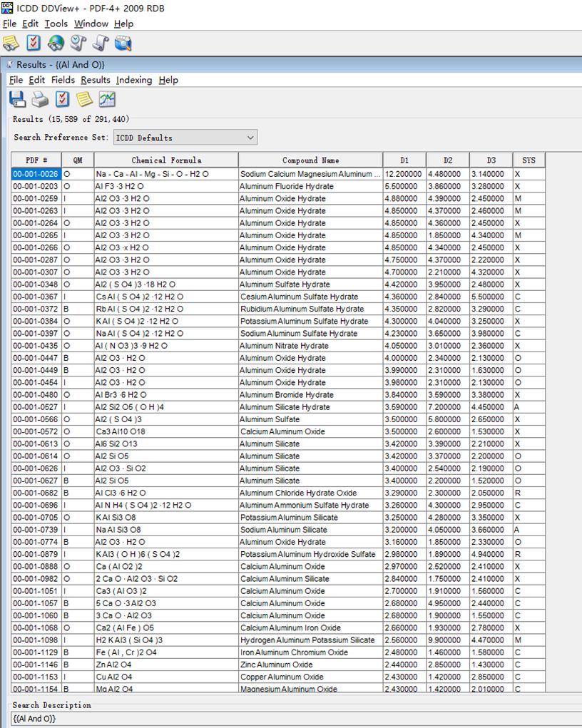Sort by the Chemical Formula column header

165,160
